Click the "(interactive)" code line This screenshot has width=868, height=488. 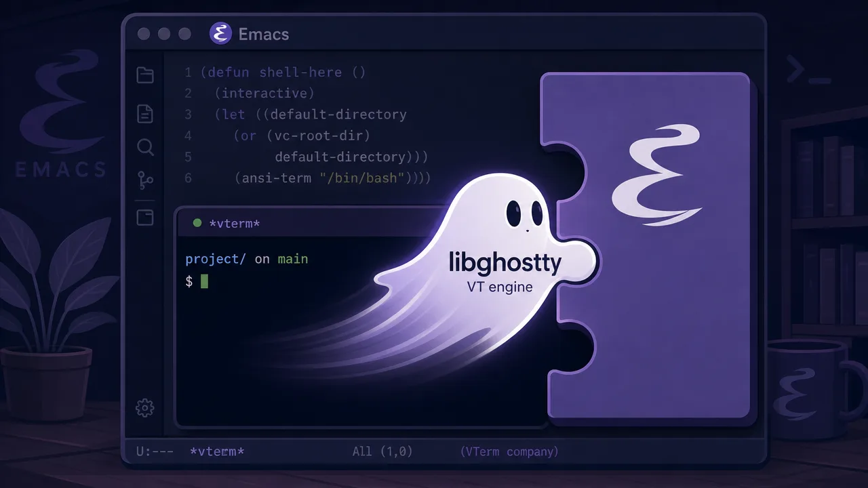(264, 93)
